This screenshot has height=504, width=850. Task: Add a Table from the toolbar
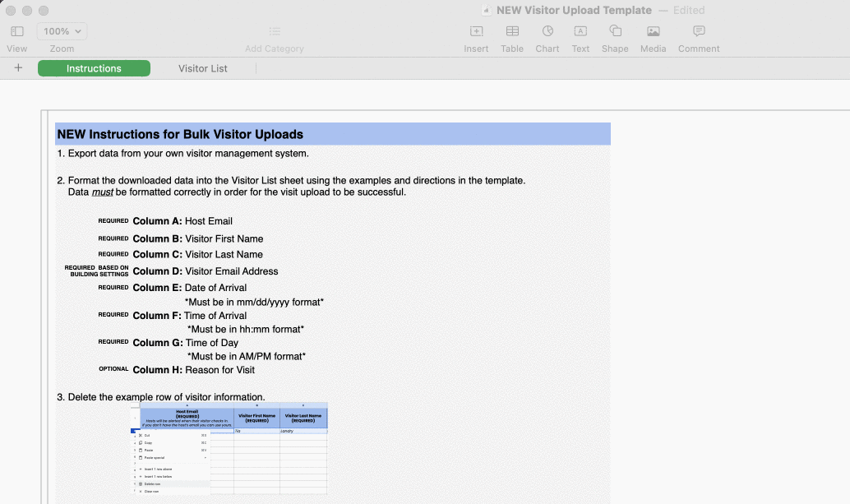[x=512, y=31]
